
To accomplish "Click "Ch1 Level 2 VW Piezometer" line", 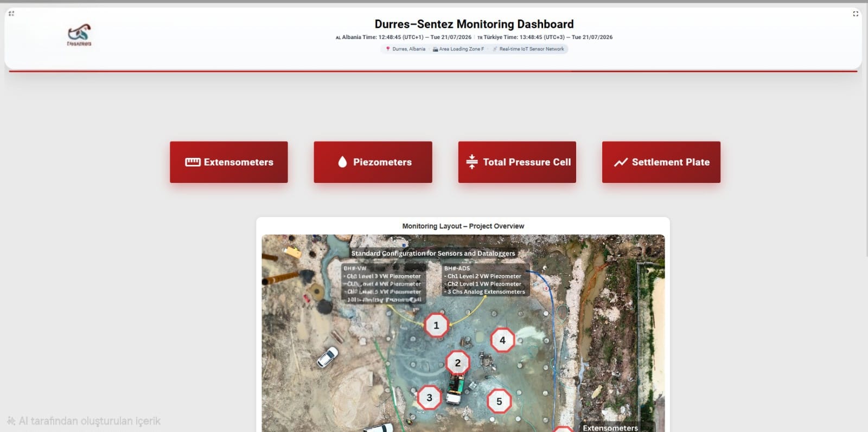I will pyautogui.click(x=483, y=276).
